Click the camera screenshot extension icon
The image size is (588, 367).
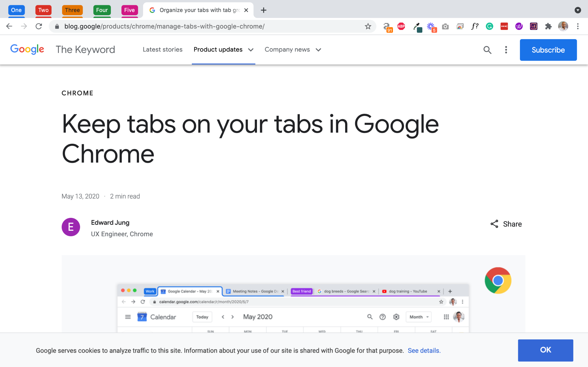tap(445, 26)
